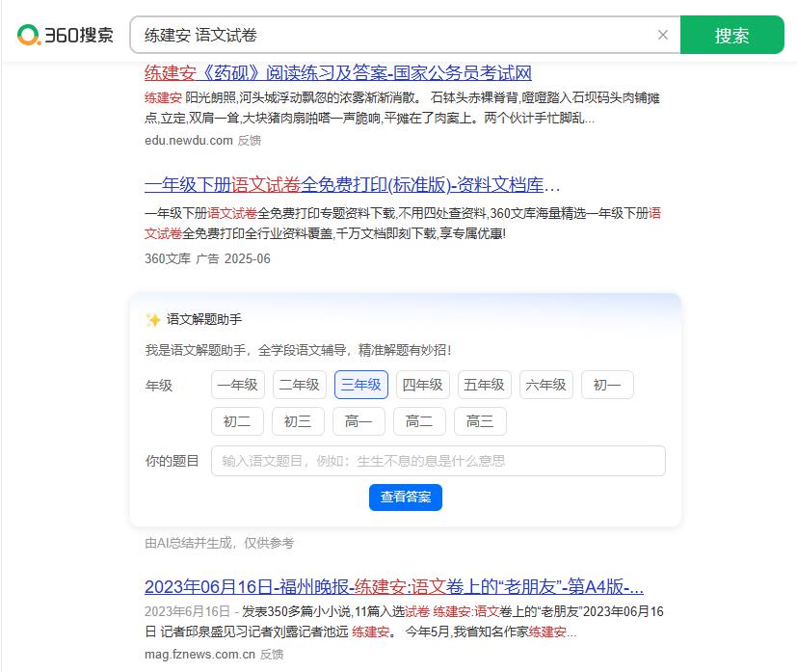Image resolution: width=797 pixels, height=672 pixels.
Task: Open 练建安《药砚》阅读练习及答案 result link
Action: (x=338, y=73)
